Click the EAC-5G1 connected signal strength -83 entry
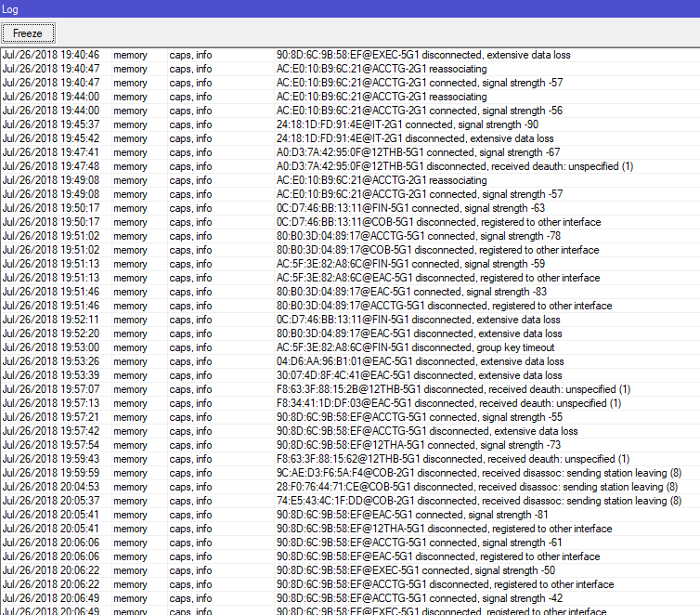The height and width of the screenshot is (615, 700). [x=412, y=292]
